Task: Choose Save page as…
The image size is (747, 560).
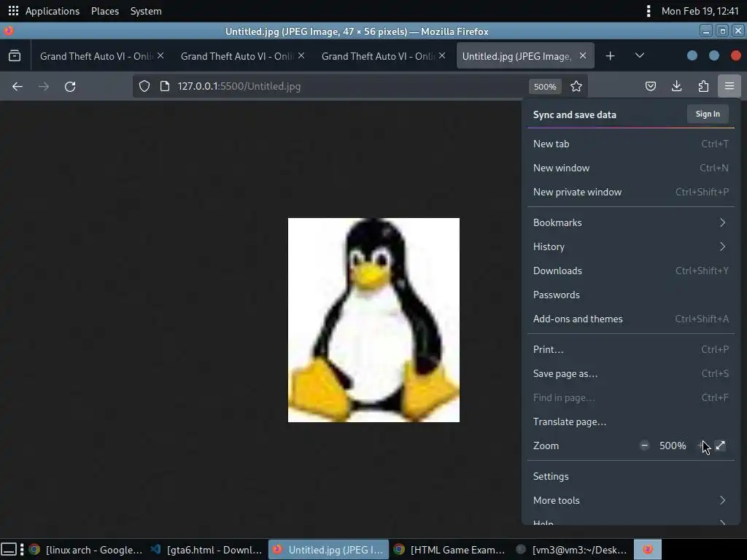Action: [631, 374]
